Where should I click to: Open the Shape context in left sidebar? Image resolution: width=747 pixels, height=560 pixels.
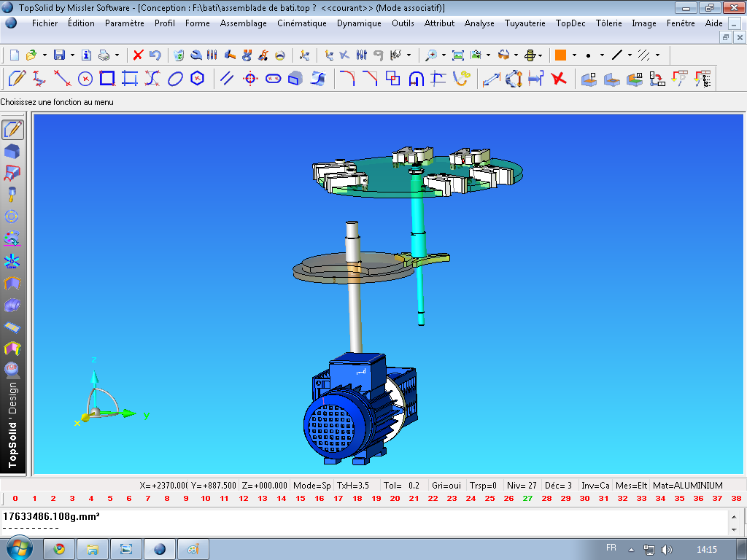pos(12,152)
